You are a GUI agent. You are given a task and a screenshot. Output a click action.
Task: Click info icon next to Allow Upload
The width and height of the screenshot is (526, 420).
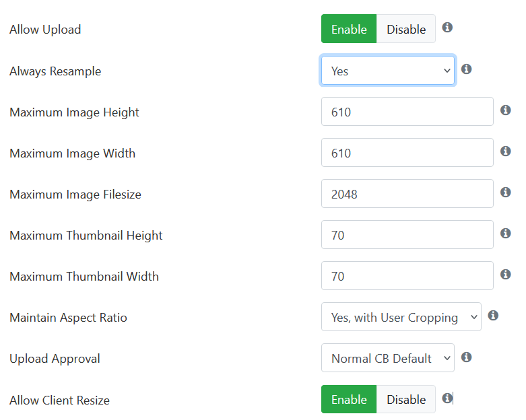tap(447, 27)
